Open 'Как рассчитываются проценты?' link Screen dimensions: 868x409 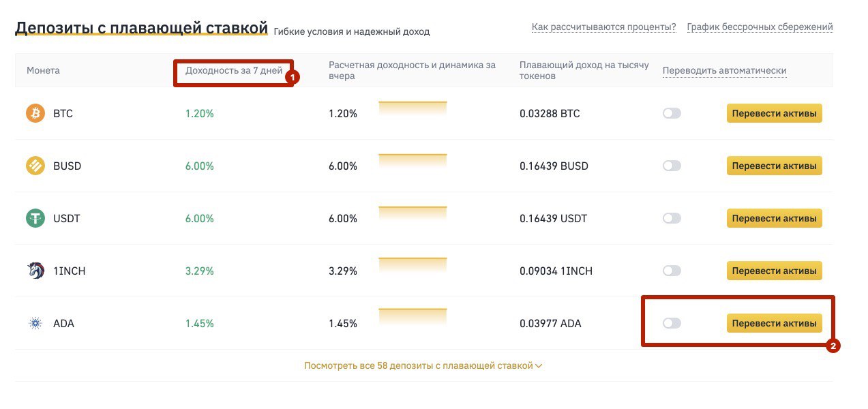[603, 27]
